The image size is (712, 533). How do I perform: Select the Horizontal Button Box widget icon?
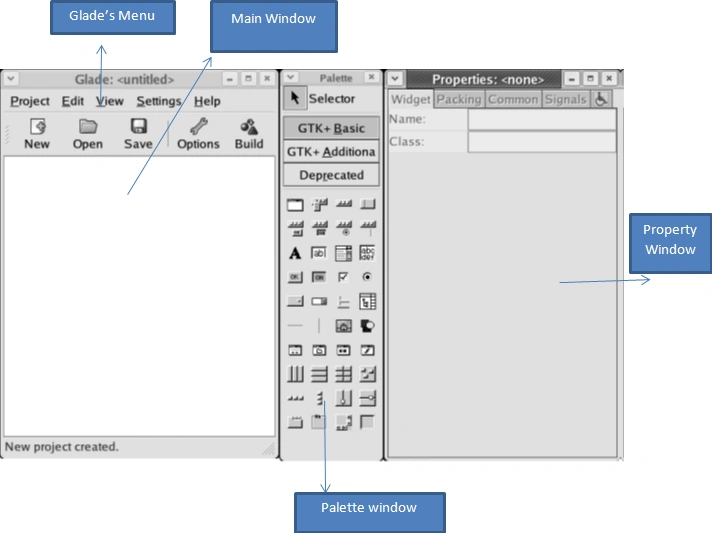click(295, 398)
